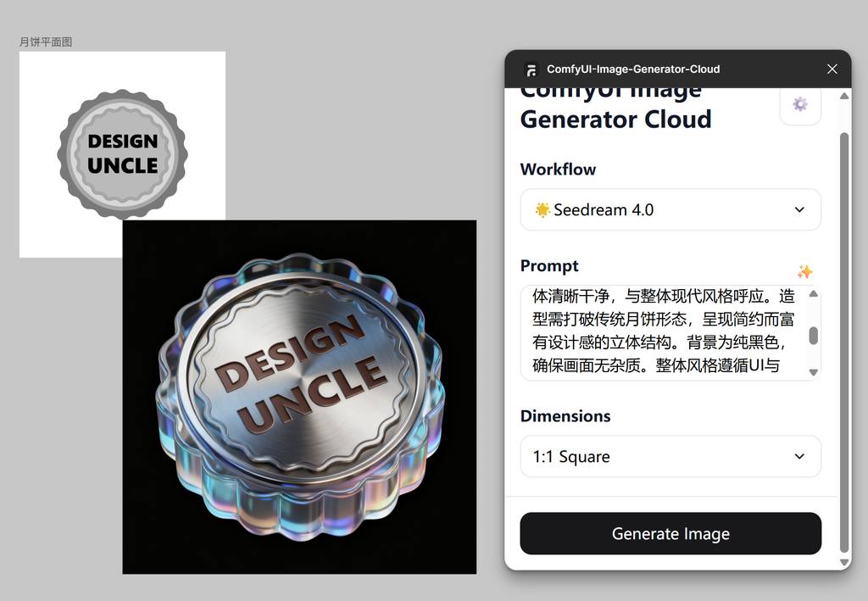The height and width of the screenshot is (601, 868).
Task: Click the prompt textarea scrollbar thumb
Action: [x=813, y=336]
